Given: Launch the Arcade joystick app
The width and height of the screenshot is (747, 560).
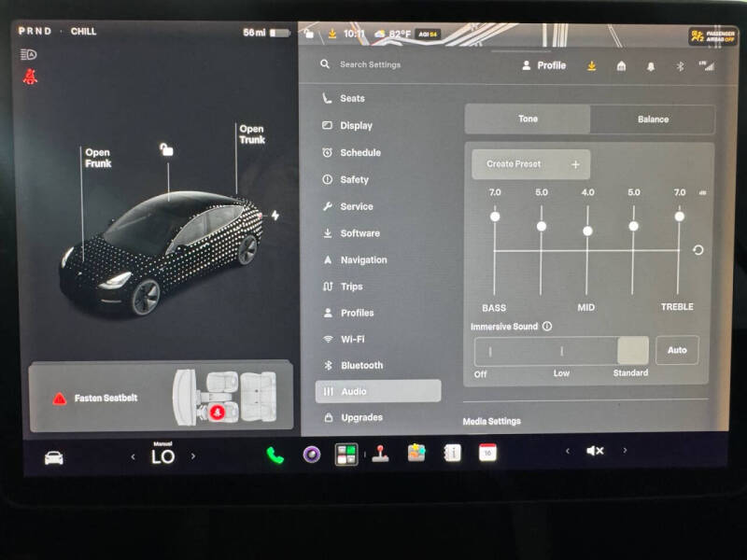Looking at the screenshot, I should (x=380, y=454).
